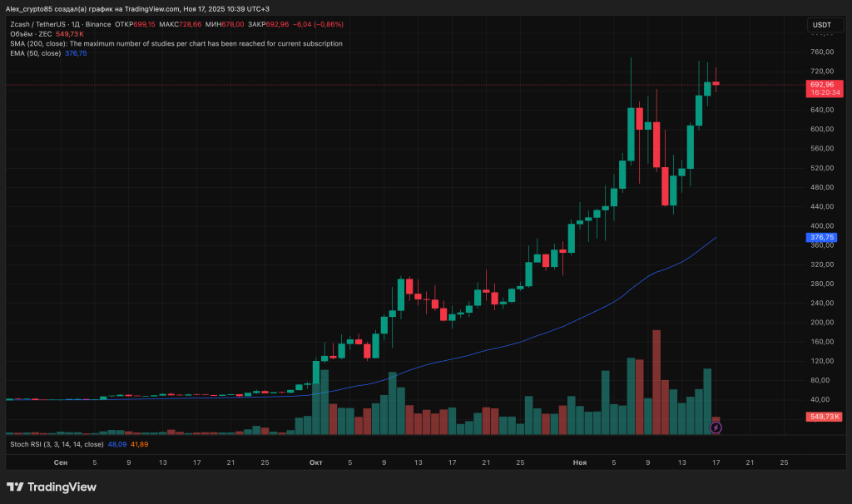Viewport: 852px width, 504px height.
Task: Click the Сен month label on time axis
Action: point(61,461)
